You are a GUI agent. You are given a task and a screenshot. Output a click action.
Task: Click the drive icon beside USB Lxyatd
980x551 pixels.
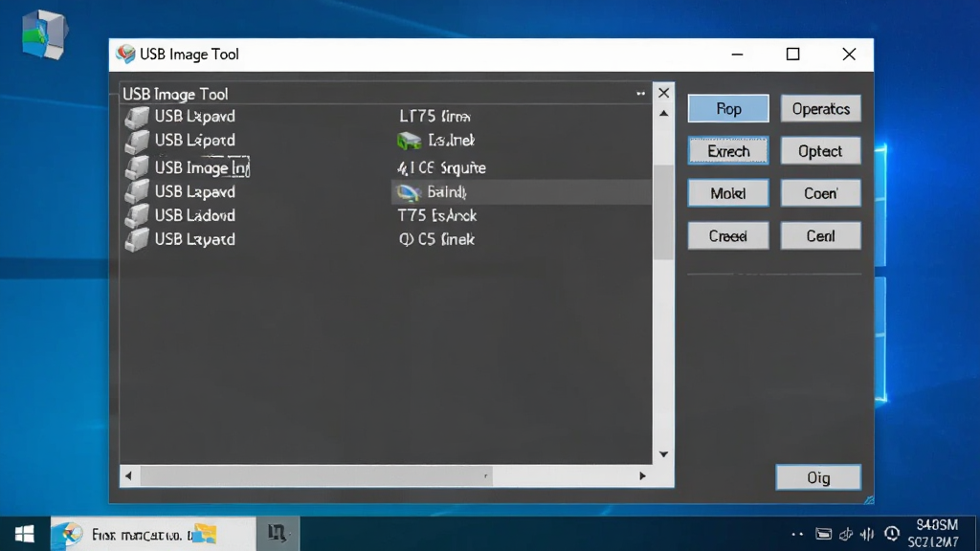[x=137, y=240]
